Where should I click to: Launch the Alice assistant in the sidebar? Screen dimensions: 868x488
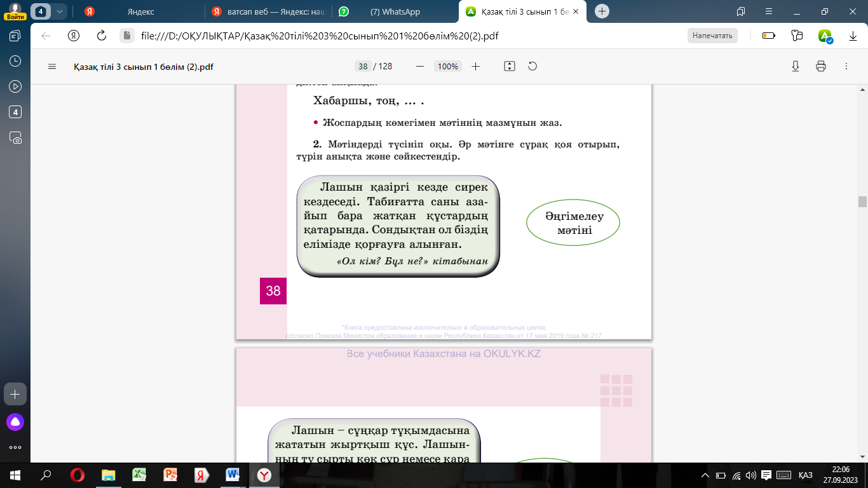[15, 421]
